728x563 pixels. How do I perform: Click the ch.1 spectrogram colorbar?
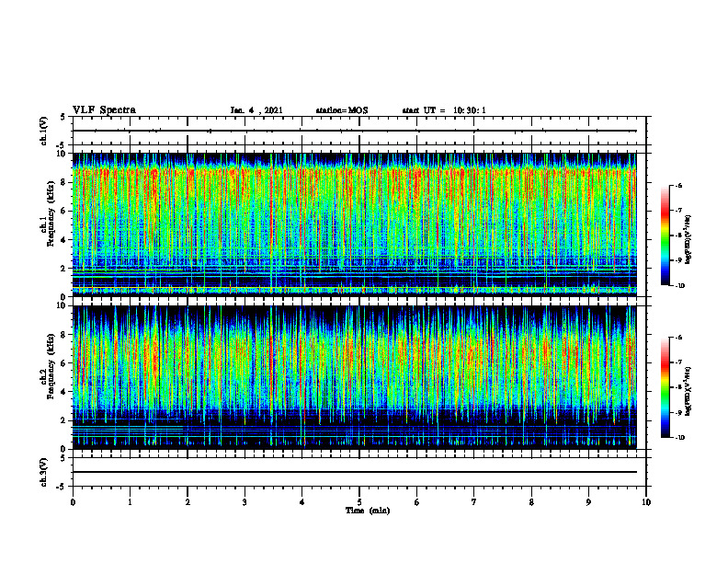665,236
